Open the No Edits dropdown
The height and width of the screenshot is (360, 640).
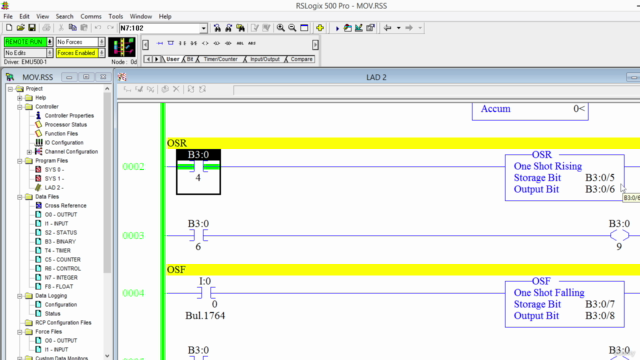[50, 53]
